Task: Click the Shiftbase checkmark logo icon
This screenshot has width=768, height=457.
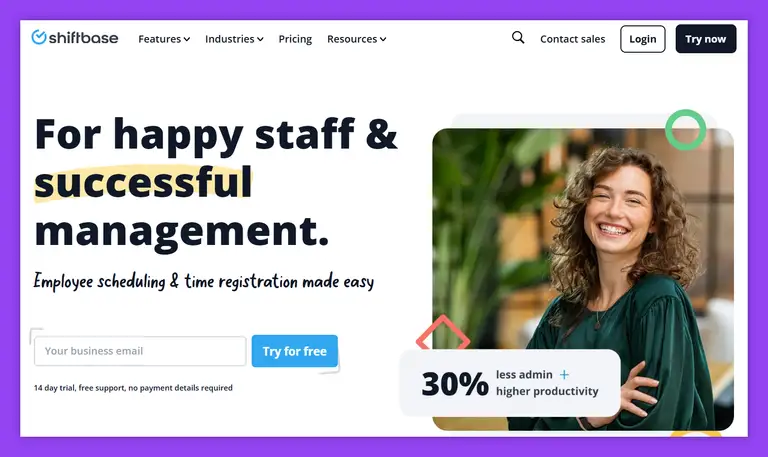Action: pyautogui.click(x=39, y=37)
